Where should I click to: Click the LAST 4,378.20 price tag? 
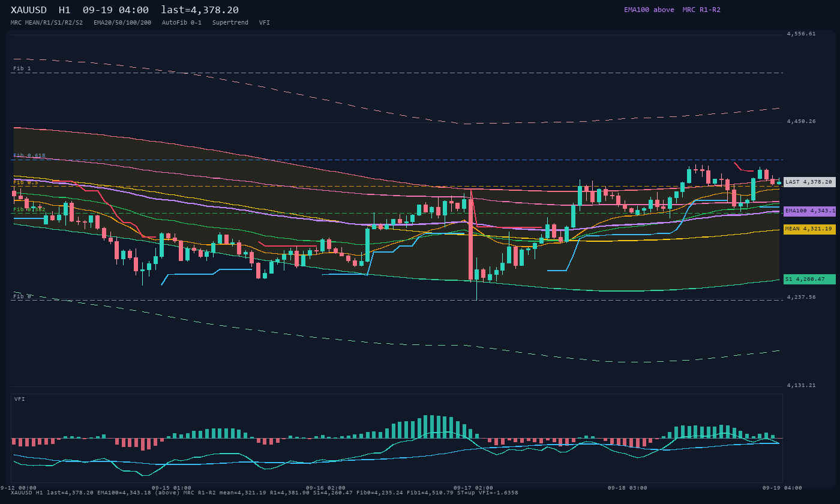(x=809, y=182)
